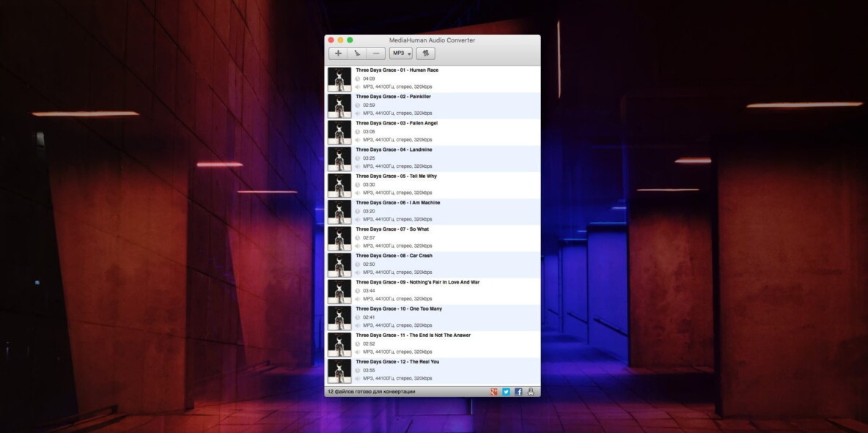868x433 pixels.
Task: Share via the Facebook icon
Action: pyautogui.click(x=518, y=391)
